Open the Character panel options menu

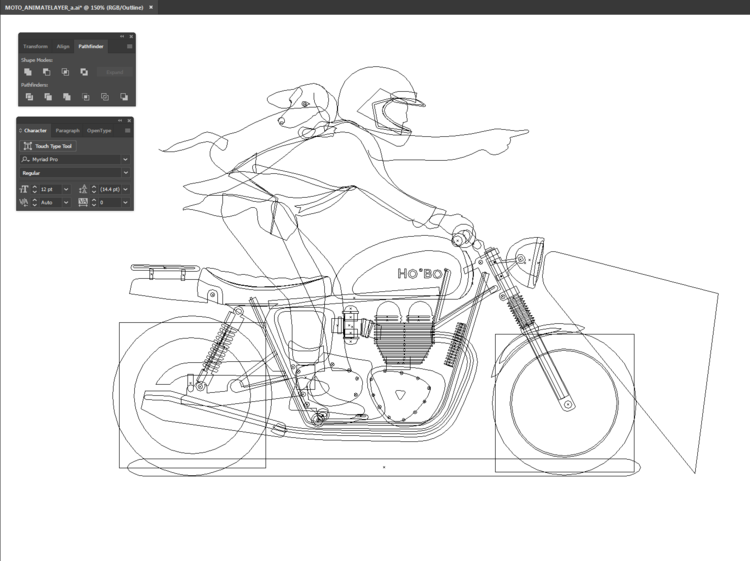128,131
